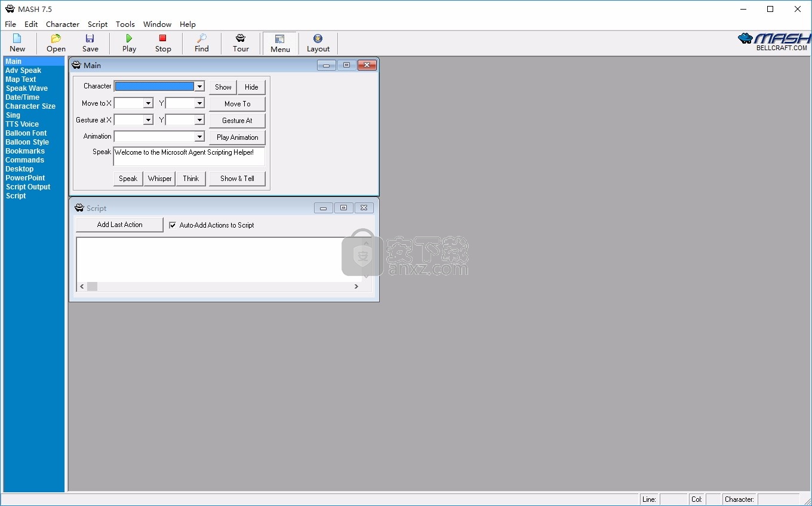Minimize the Script child window
812x506 pixels.
tap(323, 208)
